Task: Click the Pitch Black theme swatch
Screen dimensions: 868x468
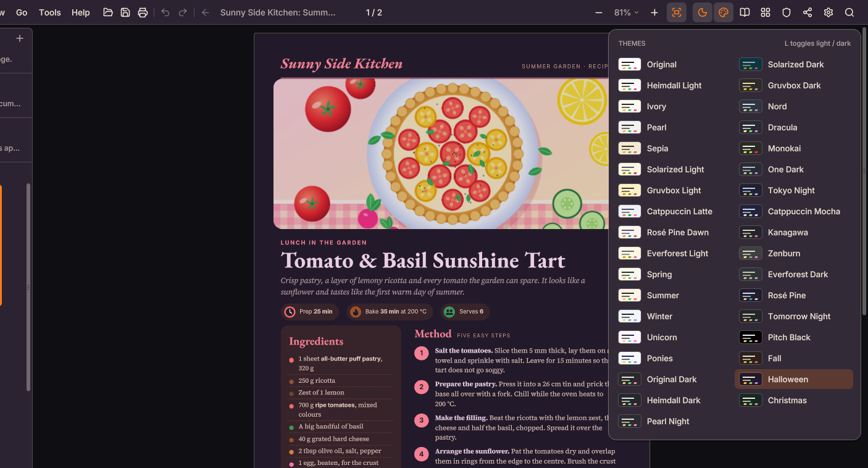Action: pos(751,337)
